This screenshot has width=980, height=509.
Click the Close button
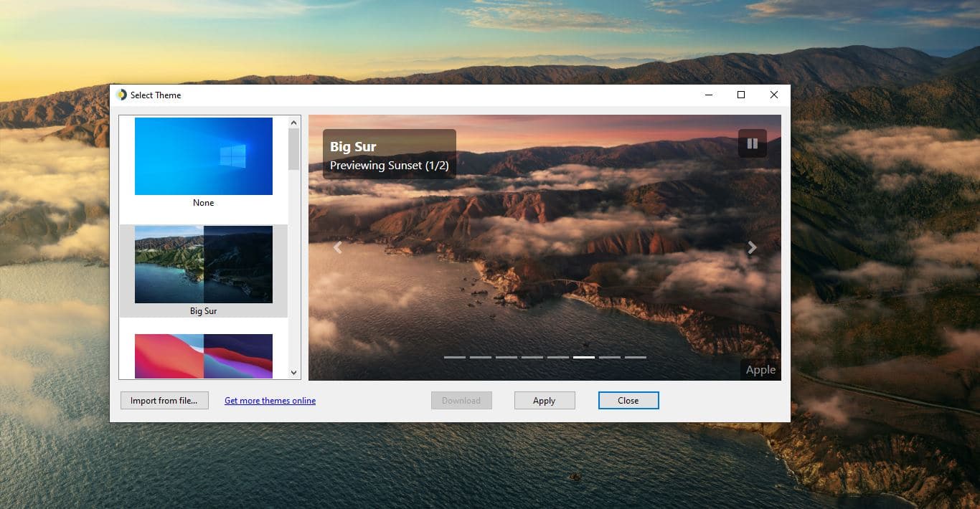pos(628,401)
